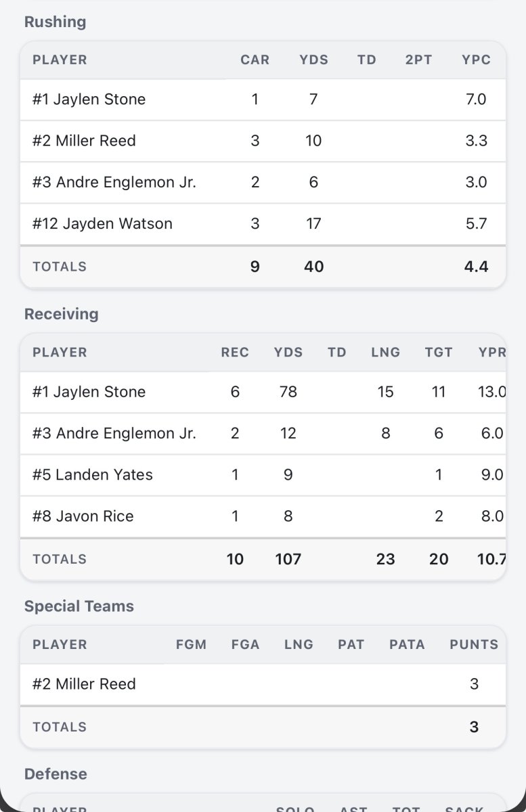Open Miller Reed rushing row
Viewport: 526px width, 812px height.
pyautogui.click(x=263, y=141)
